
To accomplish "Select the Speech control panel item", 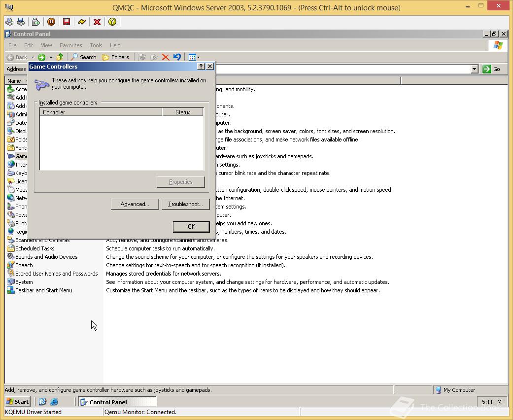I will click(20, 265).
